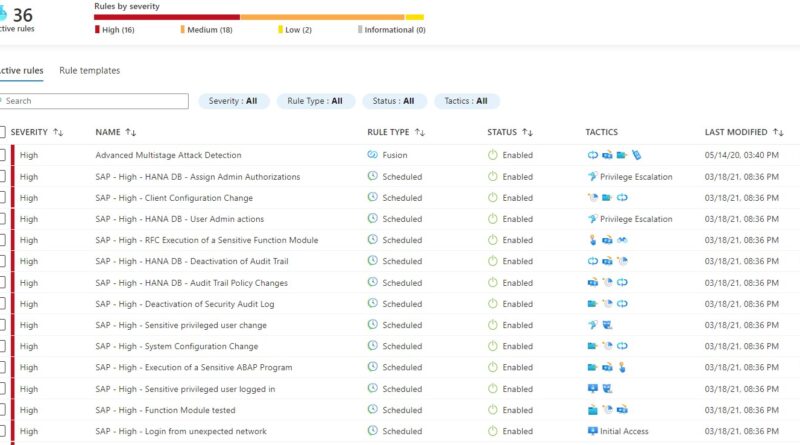Click first tactic icon for Deactivation of Audit Trail

(592, 261)
